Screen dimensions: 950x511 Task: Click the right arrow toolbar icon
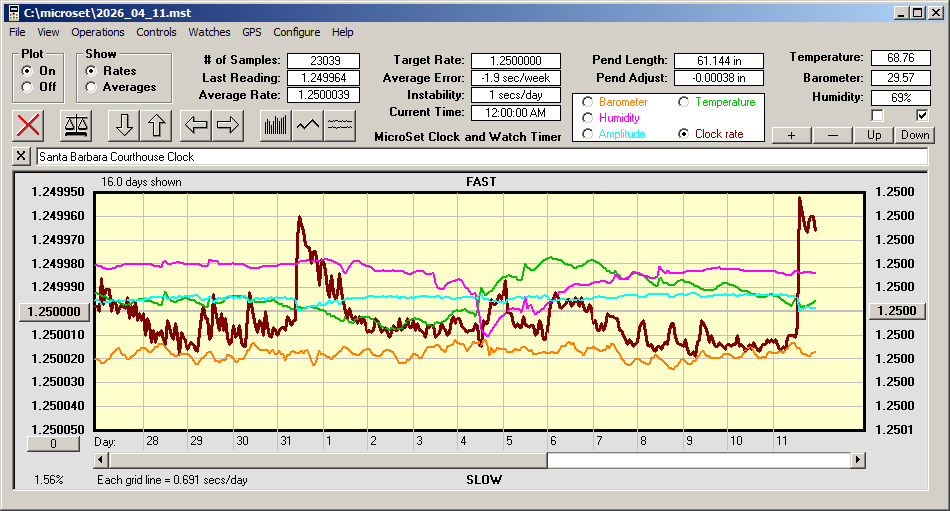point(228,126)
